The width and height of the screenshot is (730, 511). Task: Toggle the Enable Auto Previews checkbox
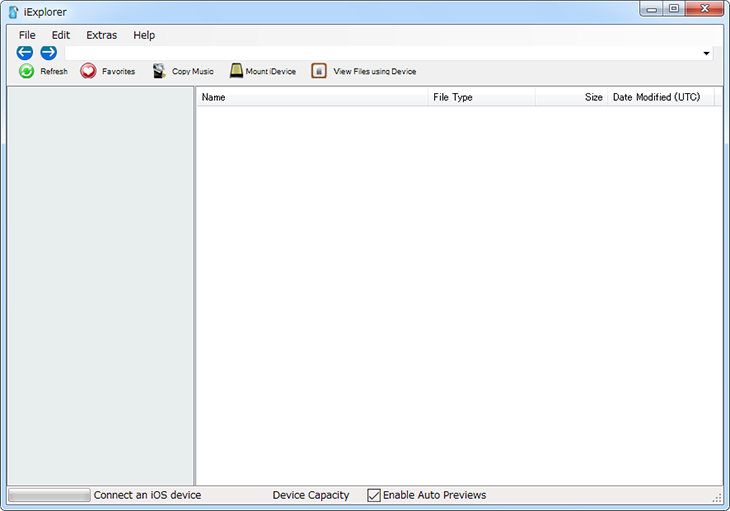click(374, 495)
